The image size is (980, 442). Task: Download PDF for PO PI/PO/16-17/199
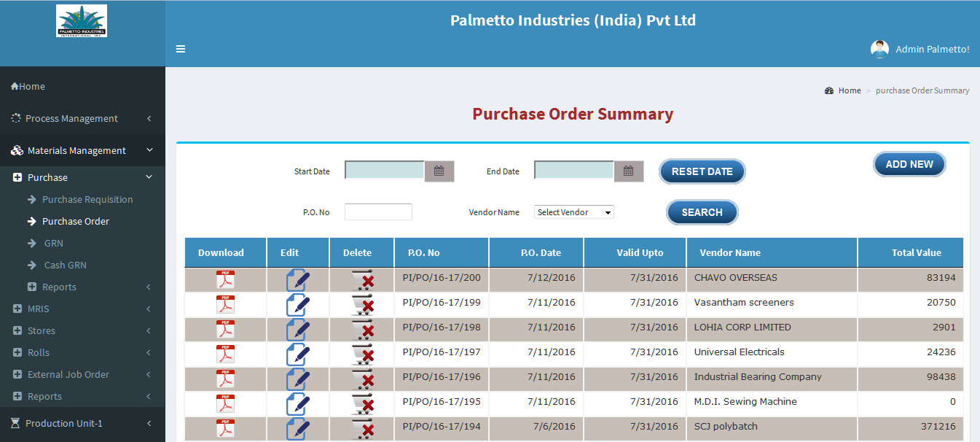tap(225, 305)
